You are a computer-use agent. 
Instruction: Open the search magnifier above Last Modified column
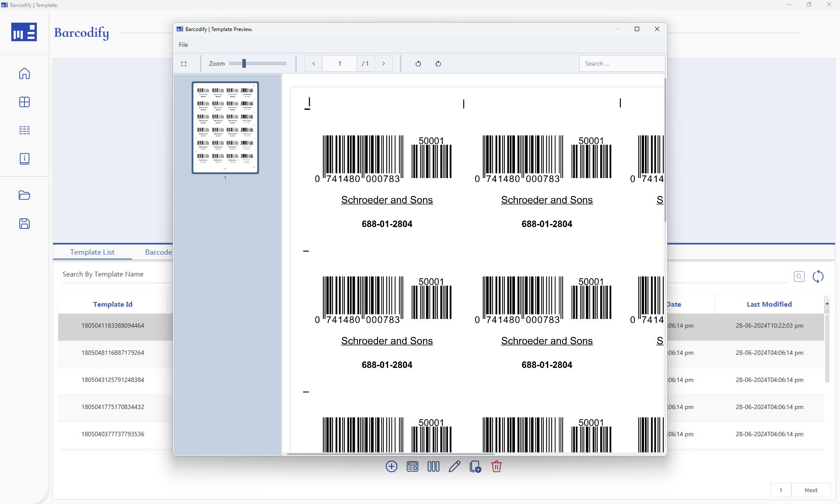pos(799,276)
